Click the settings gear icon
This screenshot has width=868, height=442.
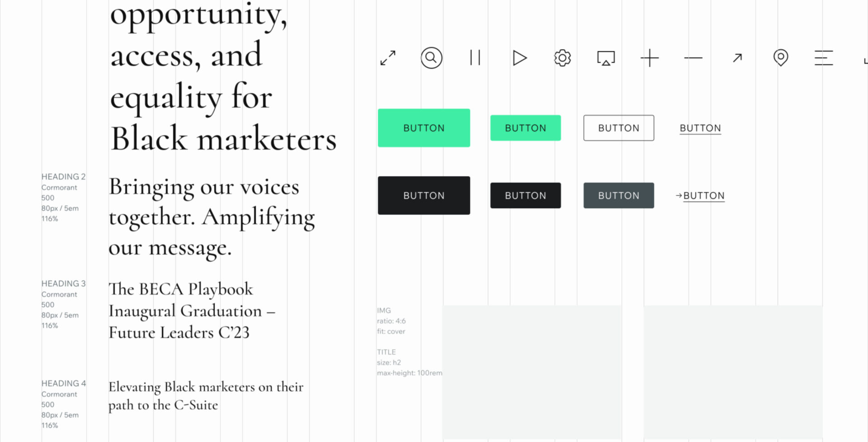(x=562, y=58)
